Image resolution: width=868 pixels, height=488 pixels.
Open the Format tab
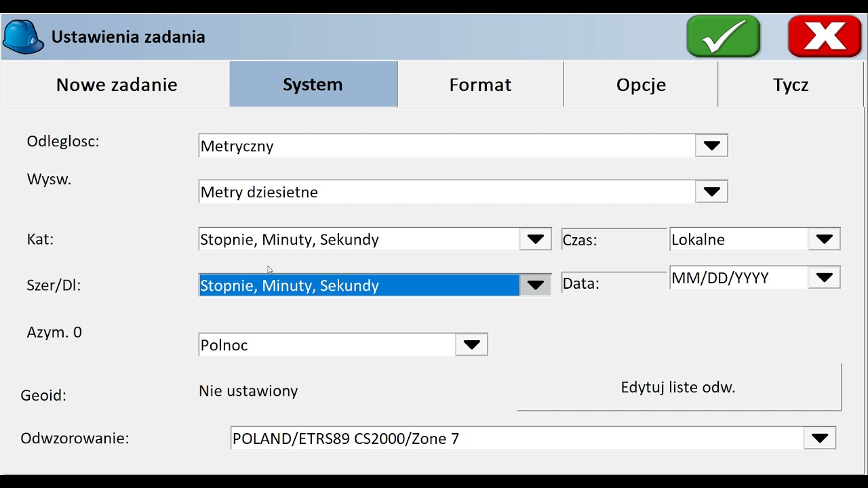click(x=480, y=85)
